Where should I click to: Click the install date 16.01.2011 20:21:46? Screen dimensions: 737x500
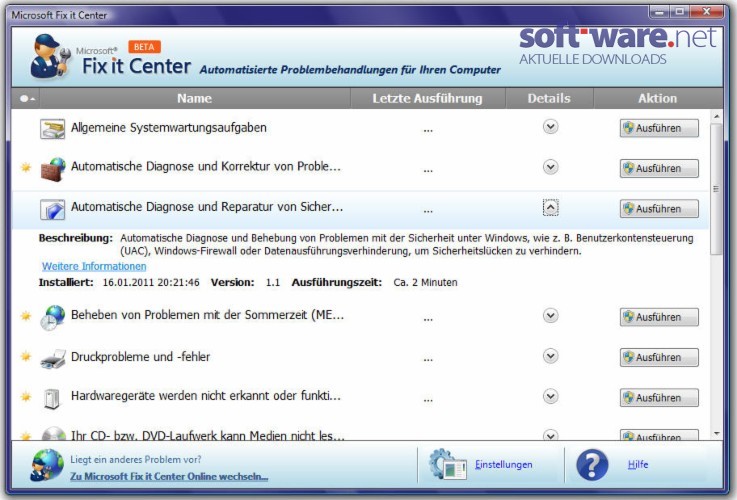click(x=151, y=282)
